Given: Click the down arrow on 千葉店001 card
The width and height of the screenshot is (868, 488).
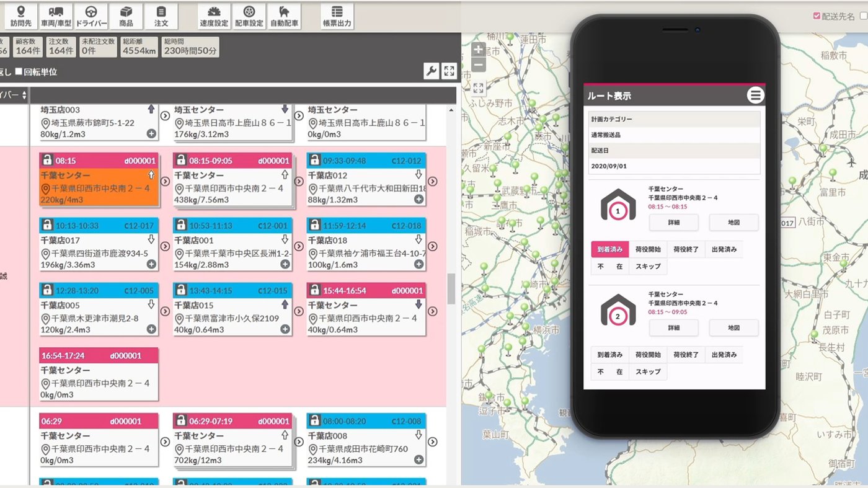Looking at the screenshot, I should [285, 239].
